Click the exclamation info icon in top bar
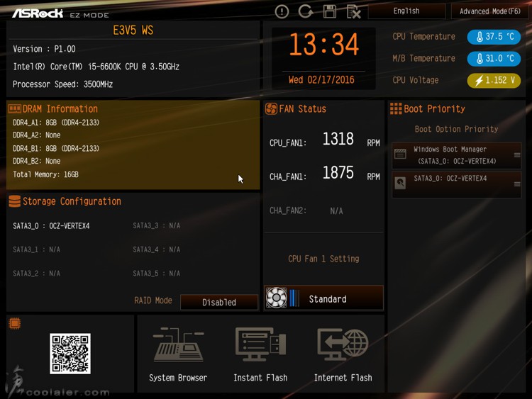The image size is (532, 399). coord(282,11)
